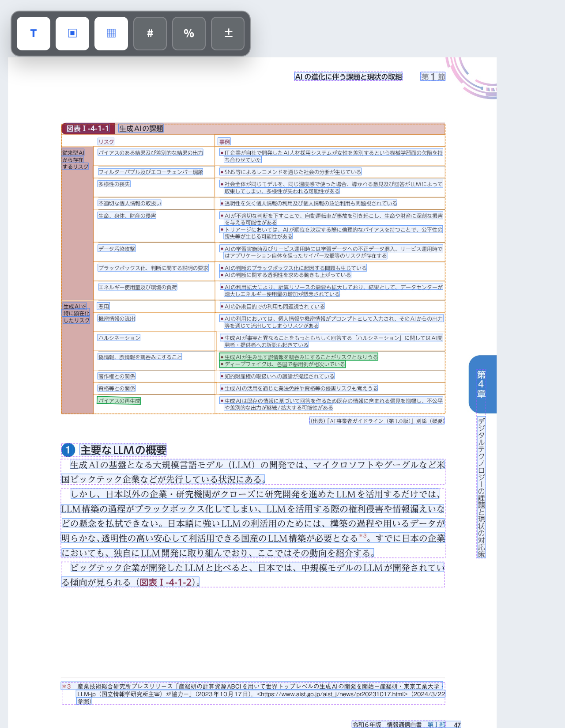Viewport: 565px width, 728px height.
Task: Click the highlighted 'ディープフェイクは、各国で悪用例' line
Action: point(282,364)
